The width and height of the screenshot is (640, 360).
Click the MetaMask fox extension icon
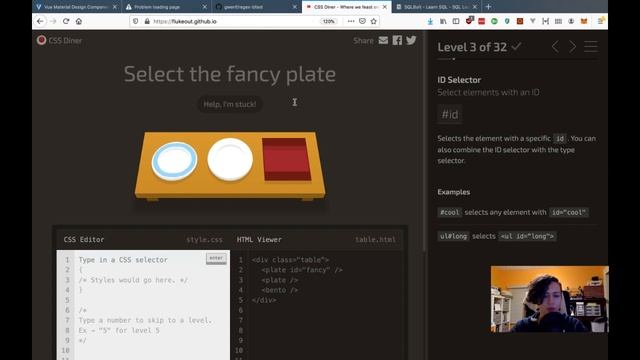584,21
